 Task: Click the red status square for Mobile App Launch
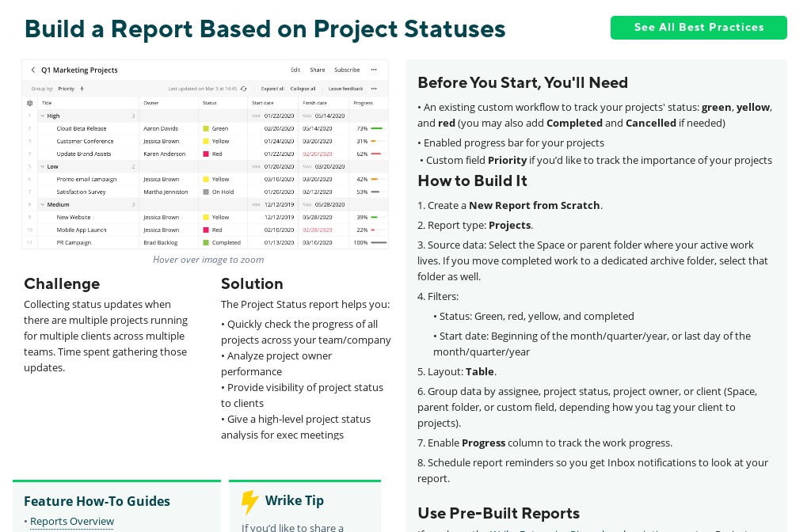(x=204, y=230)
